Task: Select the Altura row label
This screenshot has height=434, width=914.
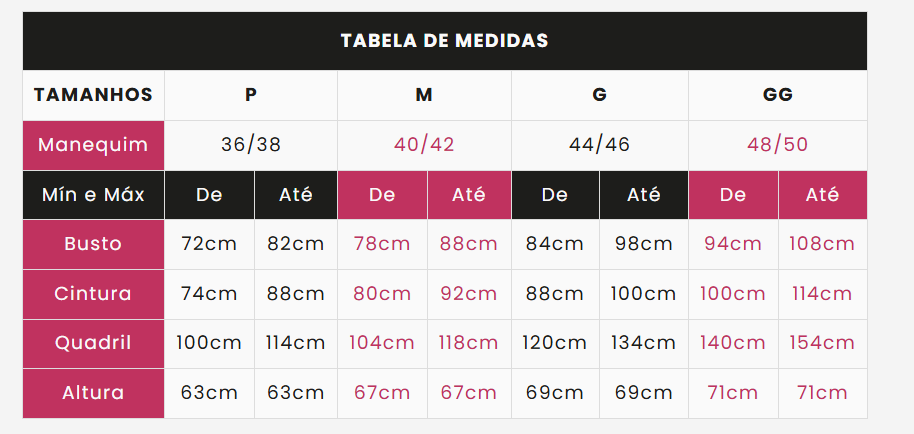Action: [x=93, y=393]
